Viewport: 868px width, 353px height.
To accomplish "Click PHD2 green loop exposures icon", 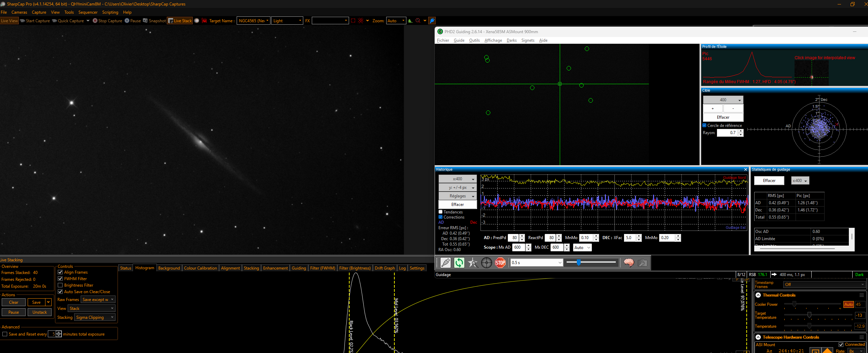I will [x=459, y=262].
